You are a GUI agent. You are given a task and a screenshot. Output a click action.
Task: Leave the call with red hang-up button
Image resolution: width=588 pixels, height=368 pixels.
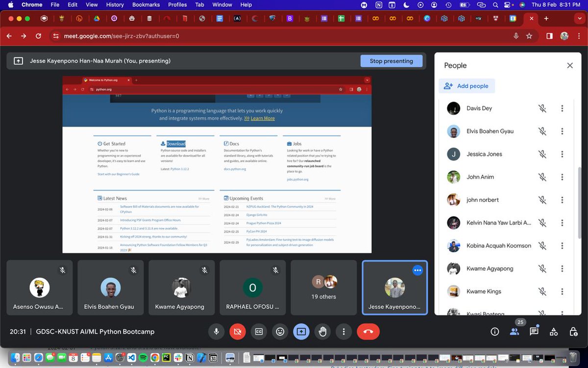[368, 332]
